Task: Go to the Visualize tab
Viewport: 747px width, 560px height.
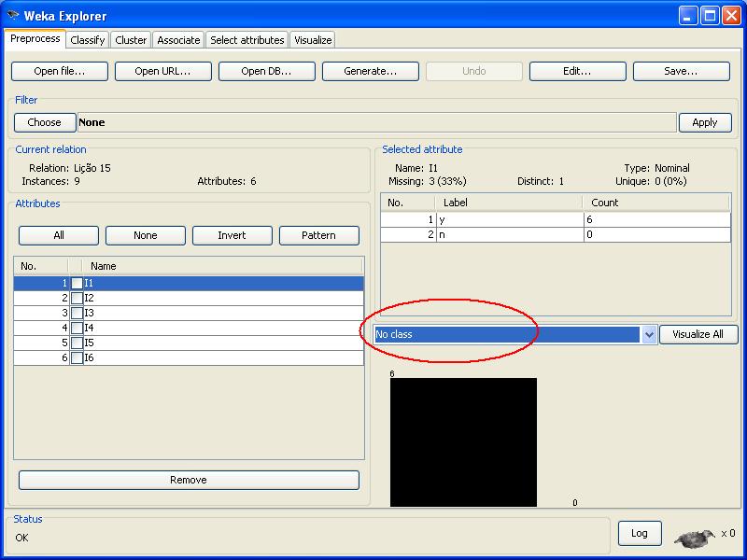Action: pyautogui.click(x=312, y=40)
